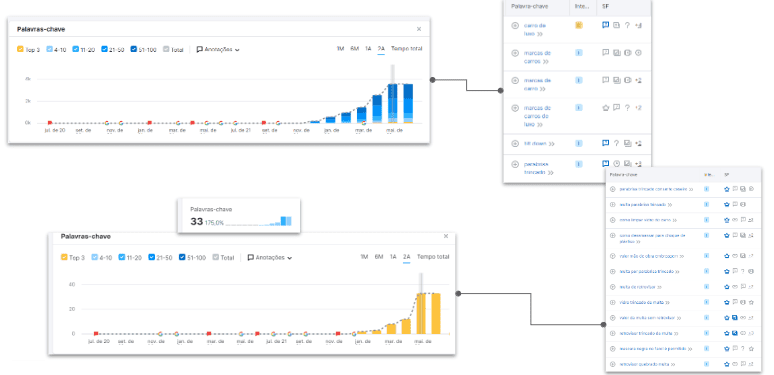
Task: Open the Anotações dropdown in the upper chart
Action: [x=218, y=49]
